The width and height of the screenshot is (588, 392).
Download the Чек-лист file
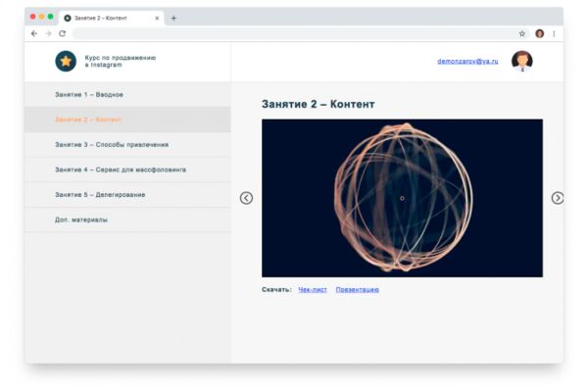click(313, 290)
